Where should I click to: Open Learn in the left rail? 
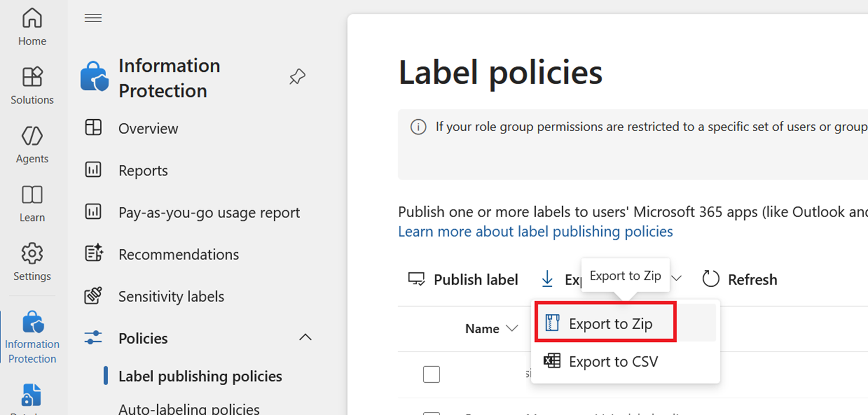coord(32,203)
